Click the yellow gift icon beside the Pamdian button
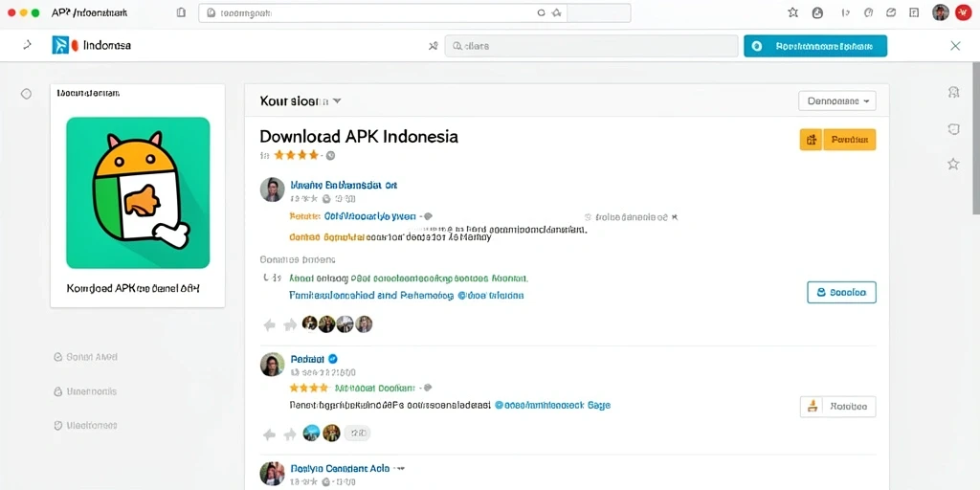 point(812,140)
